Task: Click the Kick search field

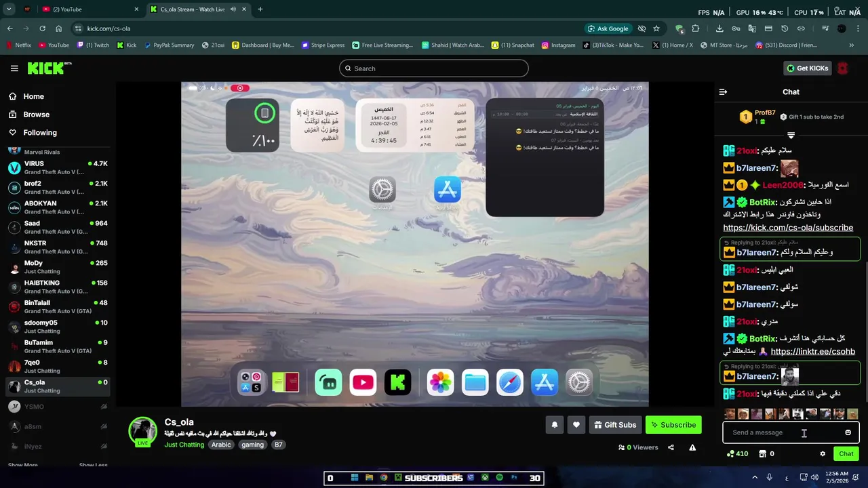Action: pyautogui.click(x=434, y=68)
